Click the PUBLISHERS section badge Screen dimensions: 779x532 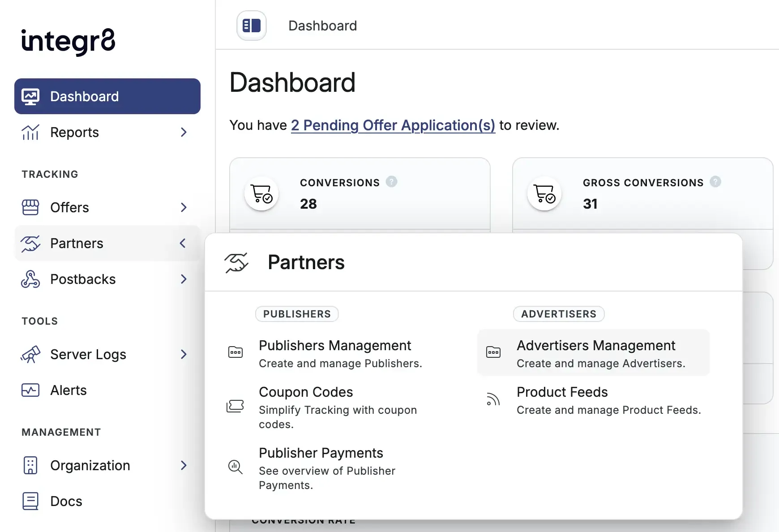click(297, 314)
